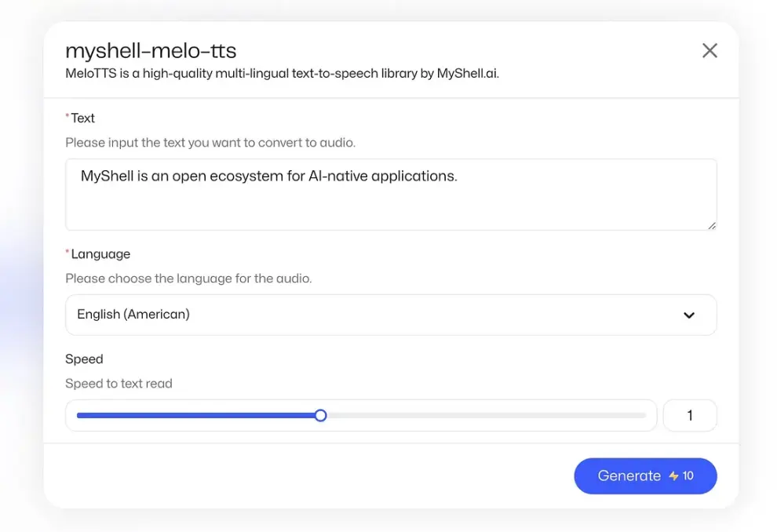The height and width of the screenshot is (532, 777).
Task: Click the Speed slider handle
Action: pyautogui.click(x=320, y=415)
